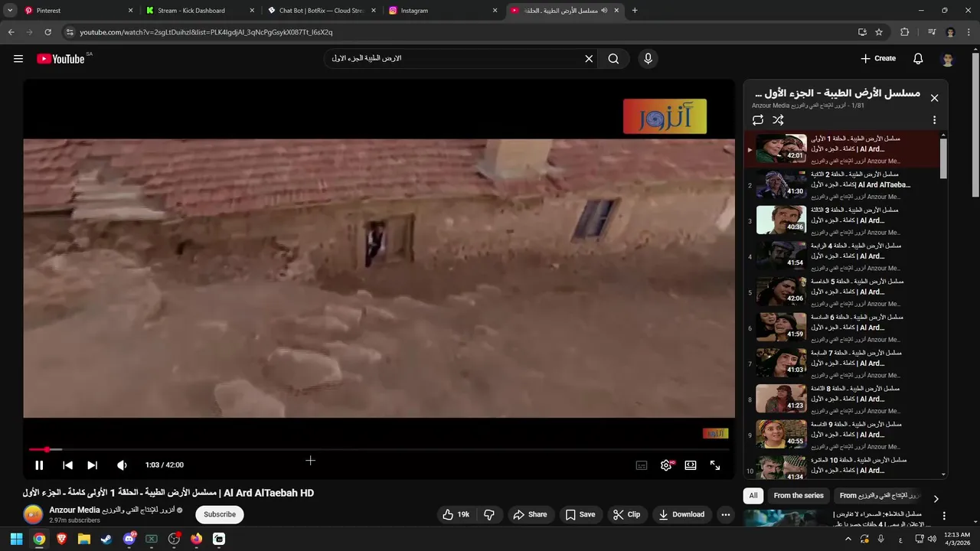Click the Share button
The width and height of the screenshot is (980, 551).
(531, 514)
